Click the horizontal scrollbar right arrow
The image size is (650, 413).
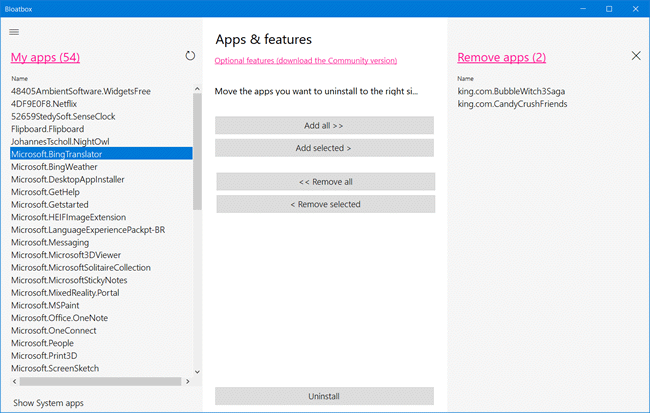[188, 381]
